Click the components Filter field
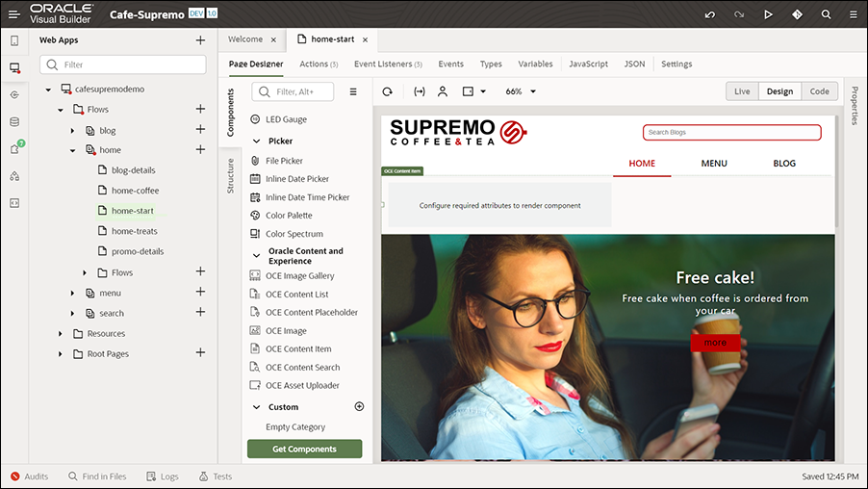 [x=293, y=92]
